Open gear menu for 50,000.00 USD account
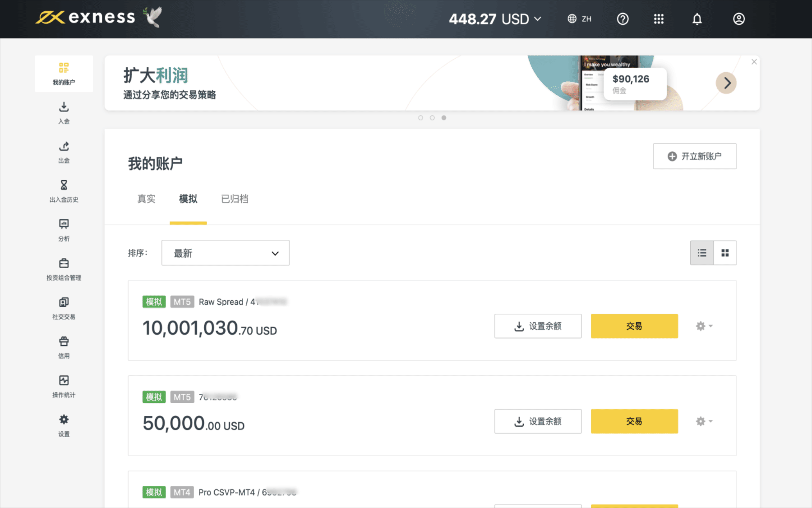 pyautogui.click(x=704, y=421)
